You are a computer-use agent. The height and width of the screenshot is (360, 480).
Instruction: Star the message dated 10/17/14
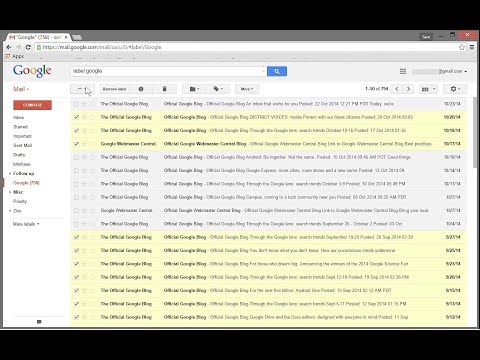click(84, 144)
